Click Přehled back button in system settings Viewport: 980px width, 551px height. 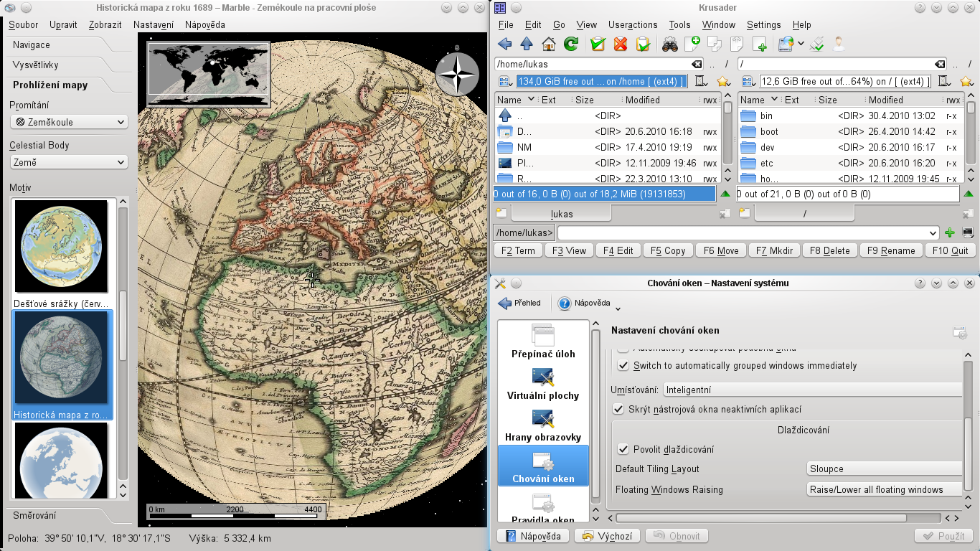(x=520, y=303)
